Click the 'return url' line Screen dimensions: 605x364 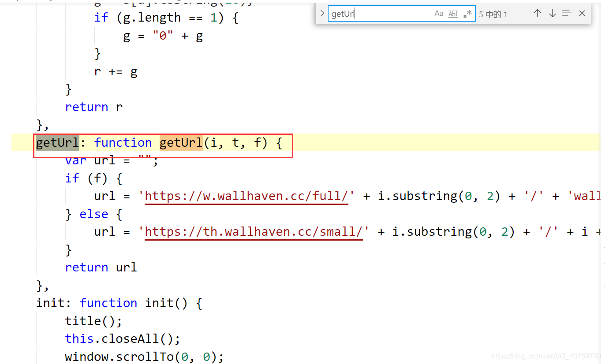(x=101, y=267)
